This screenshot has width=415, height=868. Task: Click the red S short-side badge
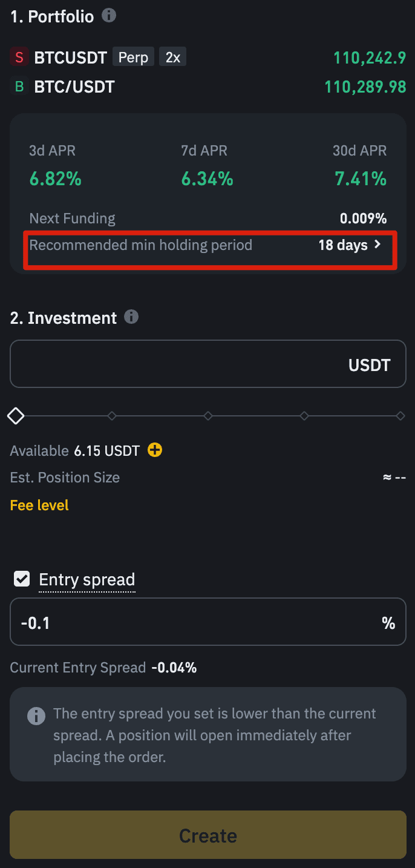(19, 58)
